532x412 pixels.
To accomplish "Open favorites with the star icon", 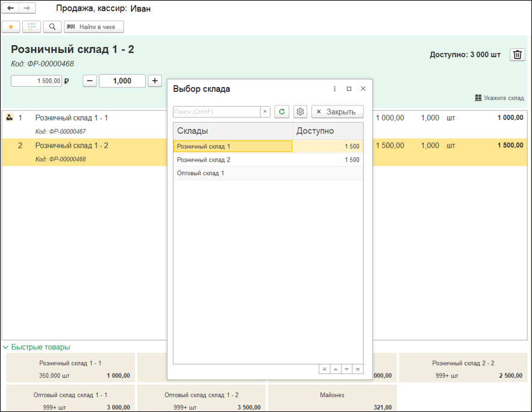I will (11, 27).
